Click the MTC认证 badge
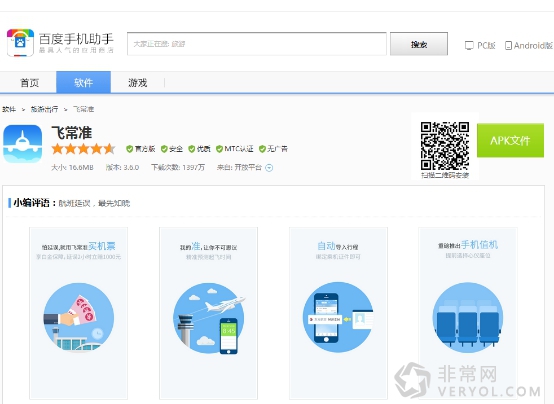The height and width of the screenshot is (404, 554). (235, 149)
